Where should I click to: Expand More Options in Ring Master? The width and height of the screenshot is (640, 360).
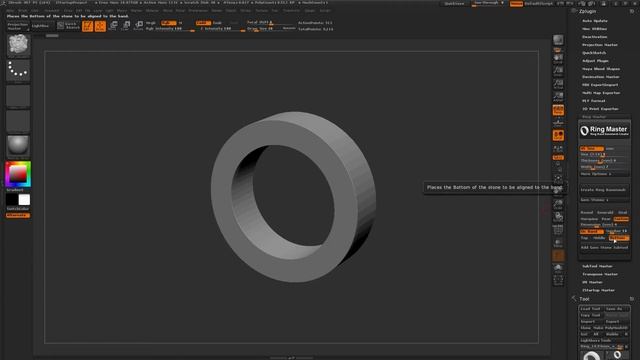[x=604, y=174]
